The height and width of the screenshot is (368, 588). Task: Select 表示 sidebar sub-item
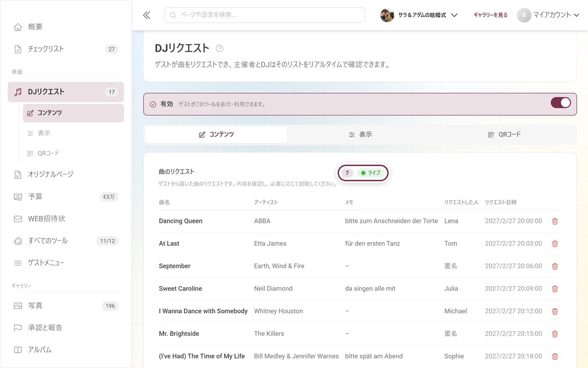[73, 133]
